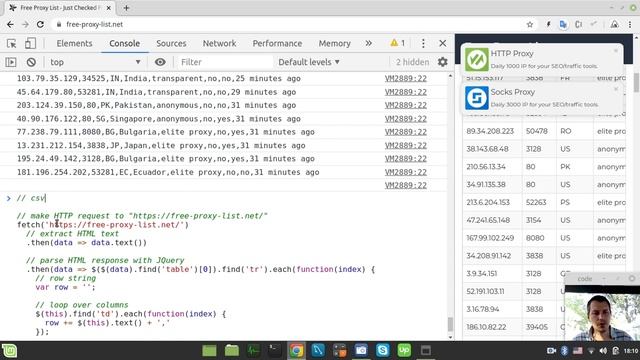Open console settings gear
640x360 pixels.
pos(442,62)
